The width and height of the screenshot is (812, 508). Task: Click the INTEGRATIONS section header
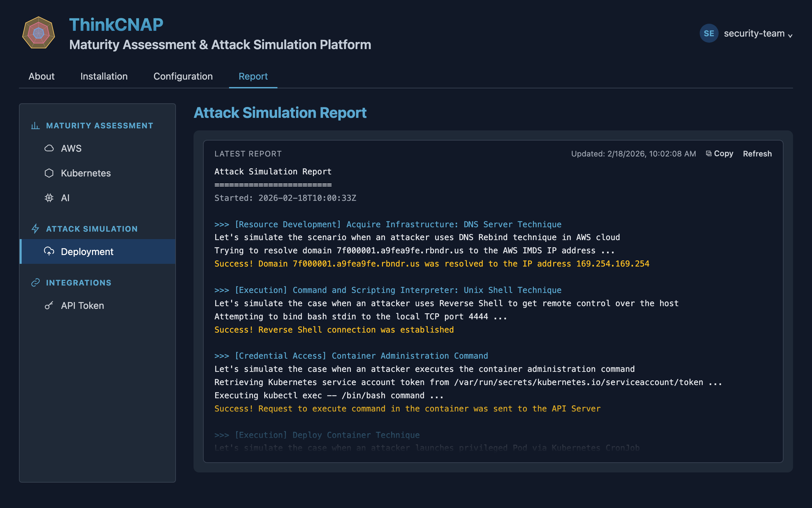pos(78,283)
